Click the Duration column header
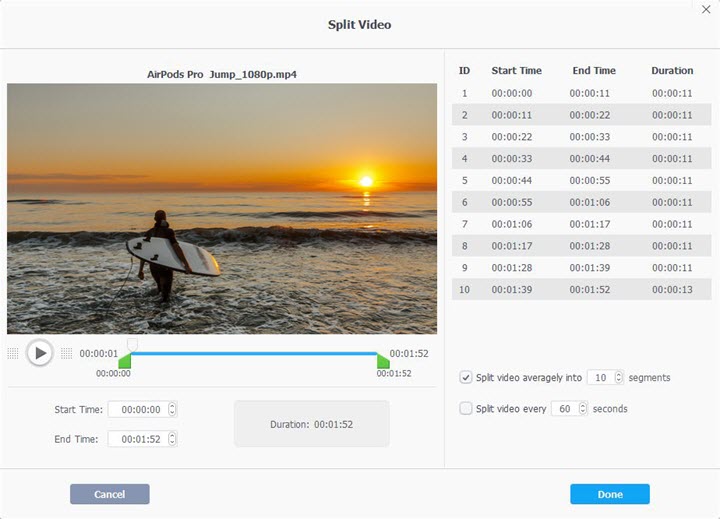The image size is (720, 519). tap(672, 71)
